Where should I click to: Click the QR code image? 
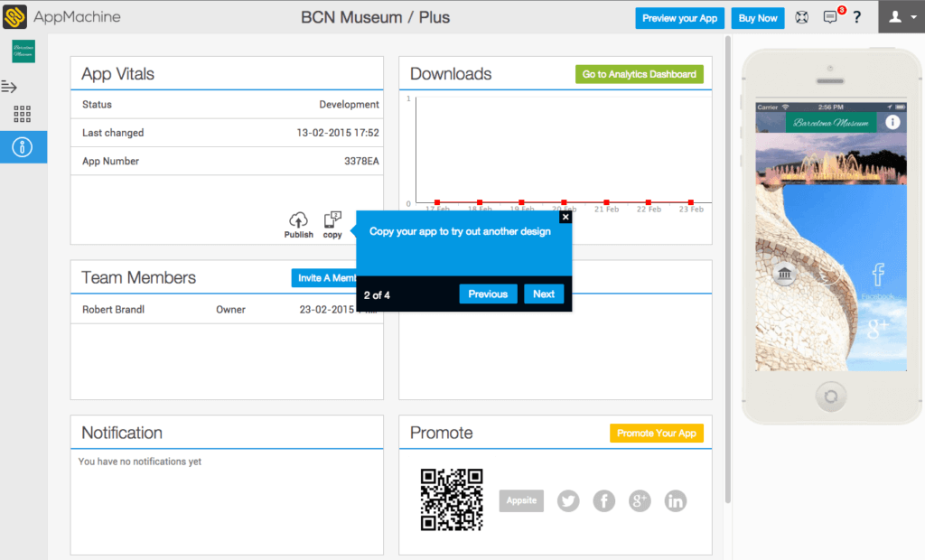(452, 499)
